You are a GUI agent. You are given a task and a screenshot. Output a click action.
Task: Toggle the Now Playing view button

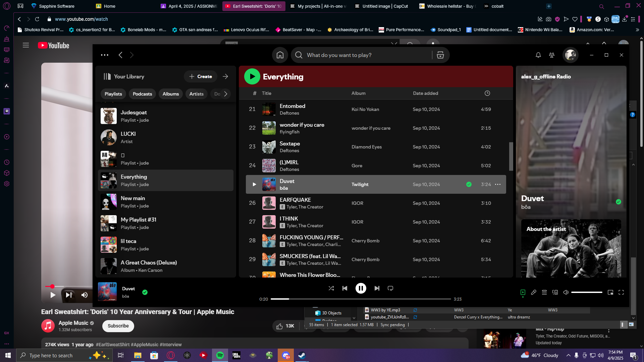coord(523,292)
